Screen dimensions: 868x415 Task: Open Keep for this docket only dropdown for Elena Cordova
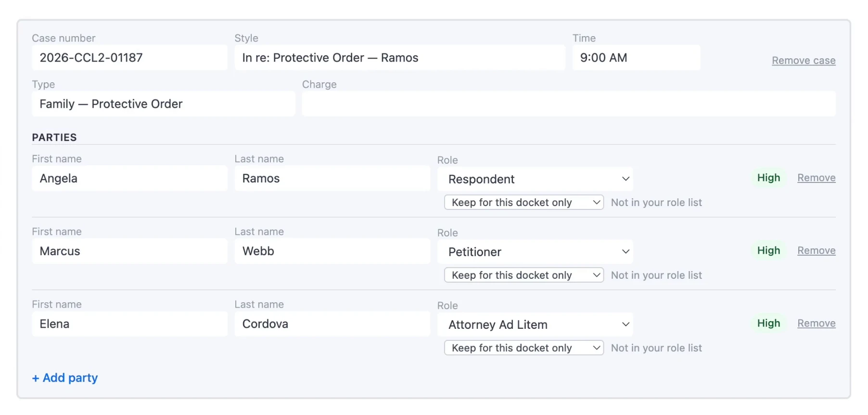point(524,348)
